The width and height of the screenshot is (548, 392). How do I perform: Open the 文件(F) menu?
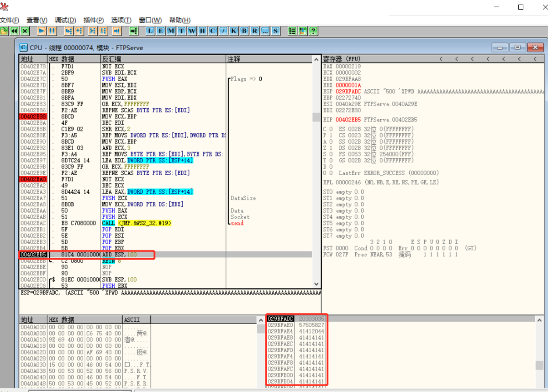pyautogui.click(x=10, y=20)
